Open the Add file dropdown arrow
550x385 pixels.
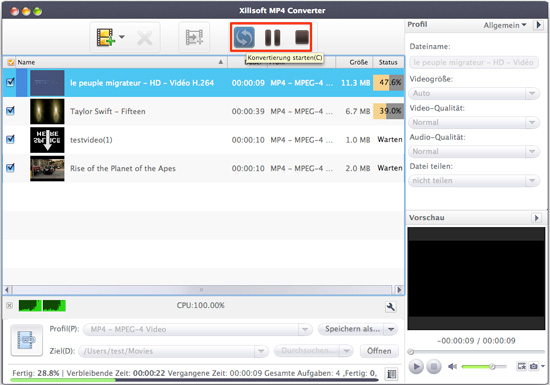(x=122, y=36)
